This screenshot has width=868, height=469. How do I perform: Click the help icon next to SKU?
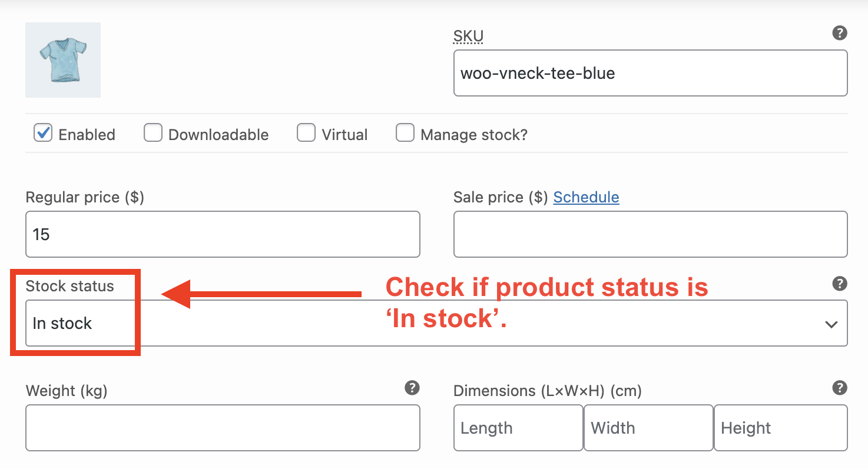[x=840, y=33]
